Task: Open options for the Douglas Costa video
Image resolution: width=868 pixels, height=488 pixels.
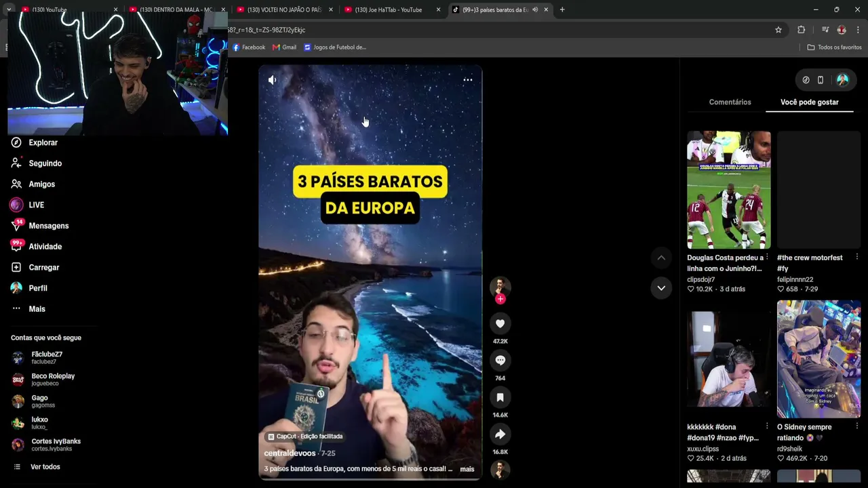Action: (767, 257)
